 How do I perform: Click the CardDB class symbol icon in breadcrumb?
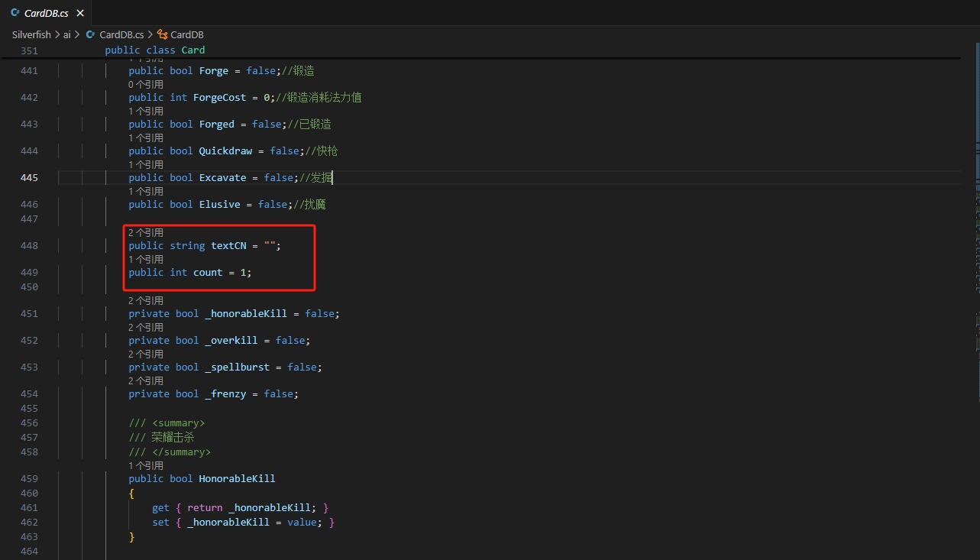click(x=162, y=34)
